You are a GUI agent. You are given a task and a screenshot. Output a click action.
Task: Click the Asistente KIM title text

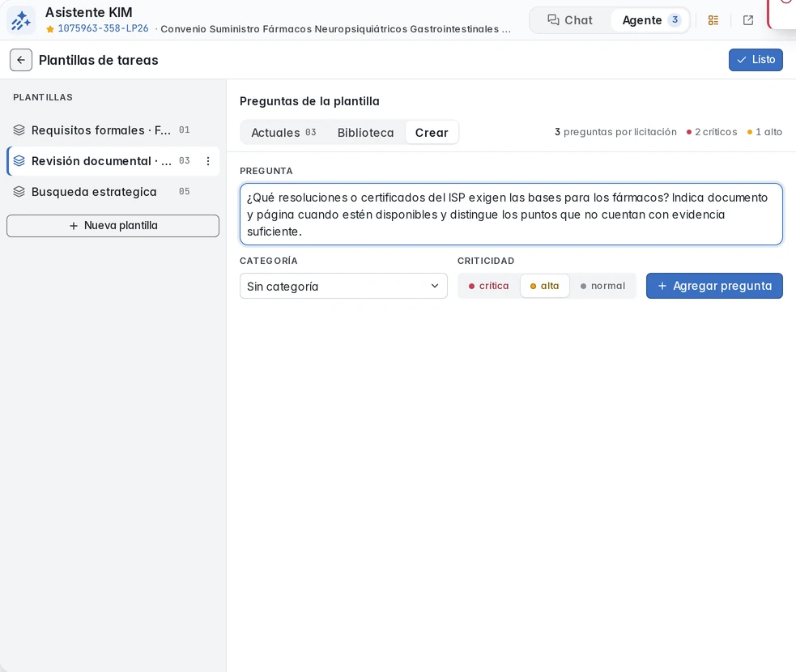click(x=89, y=12)
